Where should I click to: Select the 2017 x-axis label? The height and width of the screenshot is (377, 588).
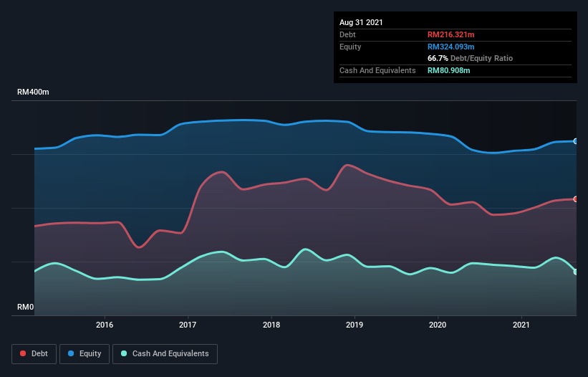pos(188,325)
